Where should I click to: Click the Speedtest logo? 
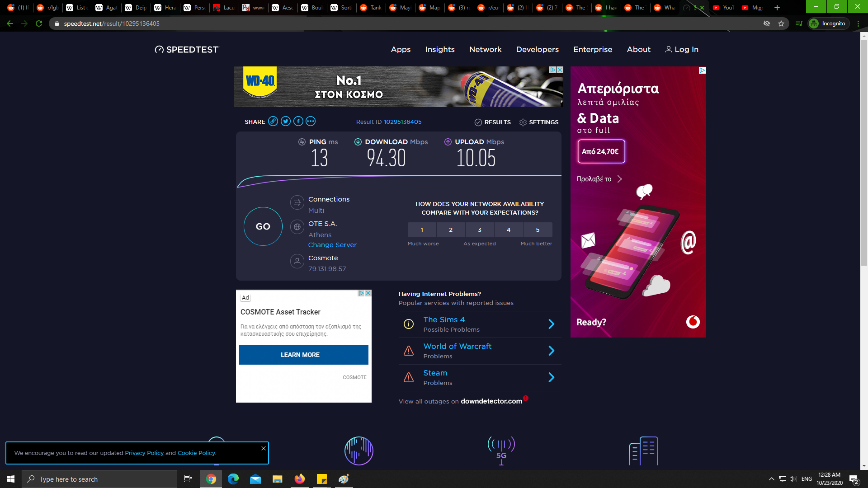click(187, 50)
